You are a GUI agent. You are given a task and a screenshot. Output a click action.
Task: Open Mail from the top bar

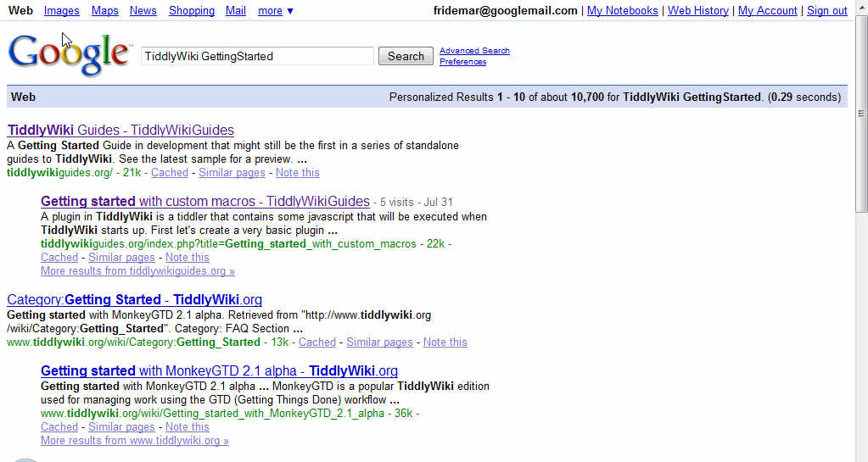pos(236,11)
